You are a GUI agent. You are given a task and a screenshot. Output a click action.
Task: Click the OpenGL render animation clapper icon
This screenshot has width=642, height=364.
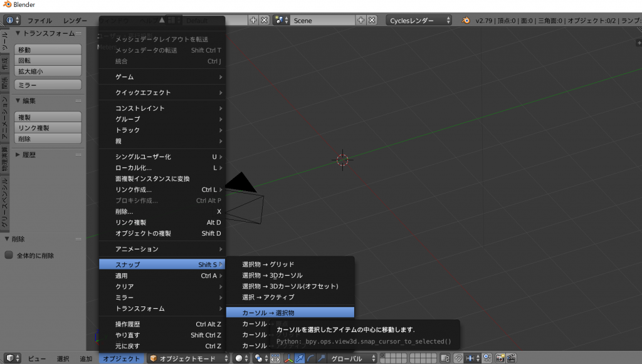point(512,358)
